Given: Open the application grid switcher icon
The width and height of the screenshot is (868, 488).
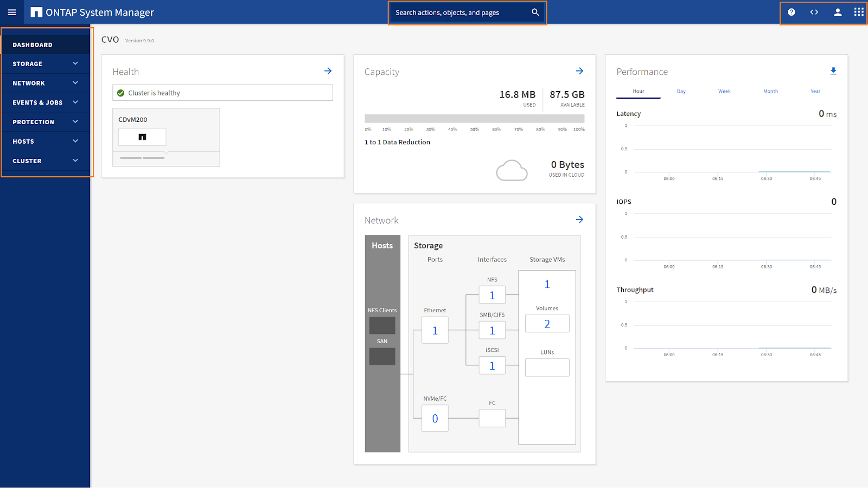Looking at the screenshot, I should tap(859, 12).
